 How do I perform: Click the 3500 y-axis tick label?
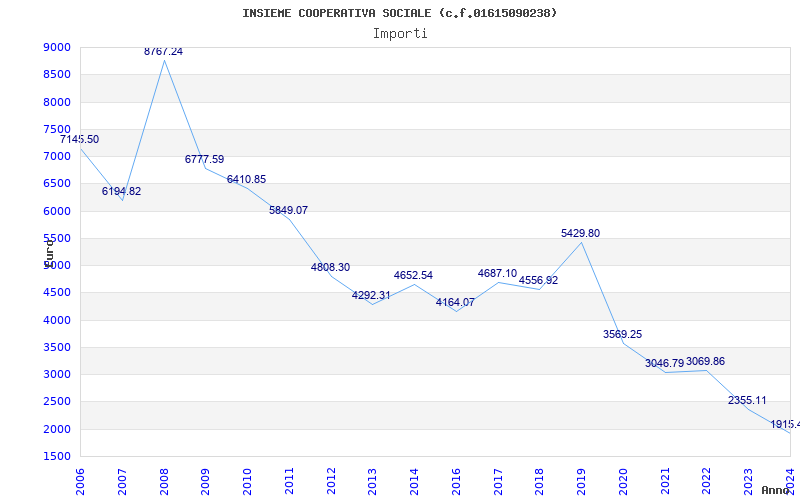(58, 347)
